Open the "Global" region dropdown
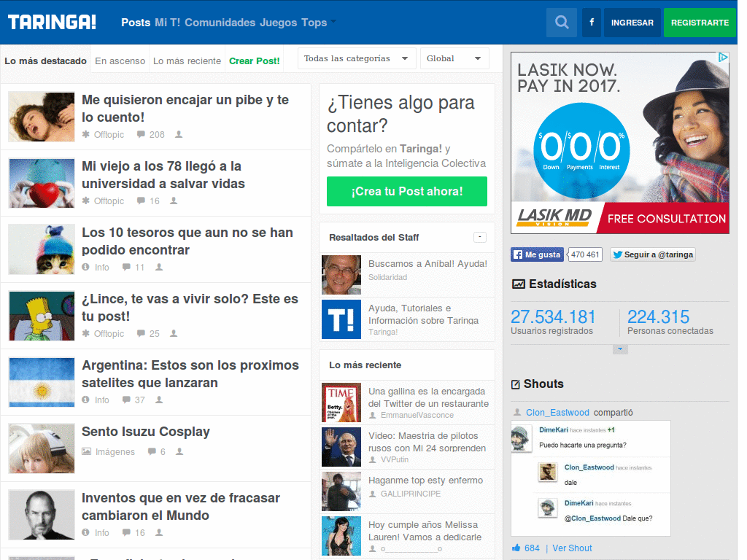The image size is (747, 560). (x=454, y=58)
